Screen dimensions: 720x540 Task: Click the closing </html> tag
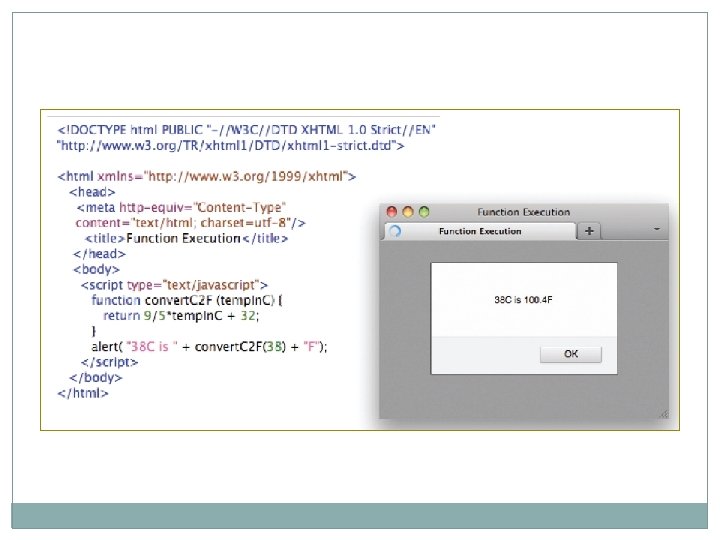[83, 393]
